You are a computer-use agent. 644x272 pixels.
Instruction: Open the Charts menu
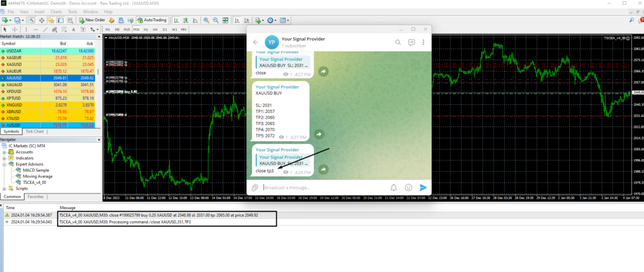[55, 11]
